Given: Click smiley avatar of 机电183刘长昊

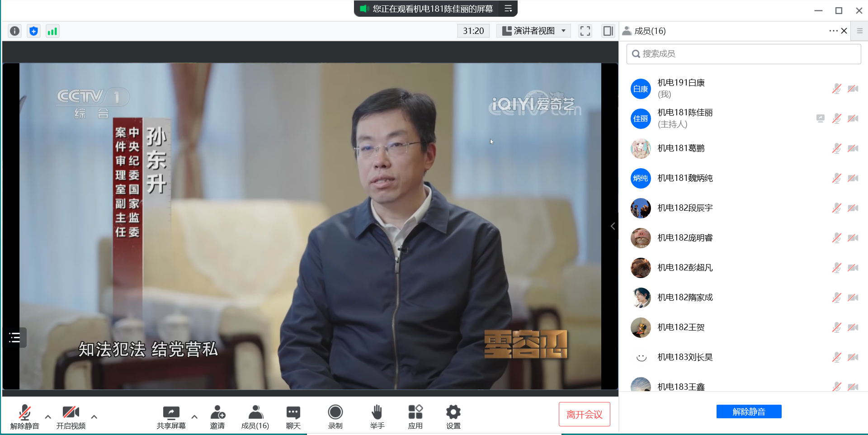Looking at the screenshot, I should point(641,357).
